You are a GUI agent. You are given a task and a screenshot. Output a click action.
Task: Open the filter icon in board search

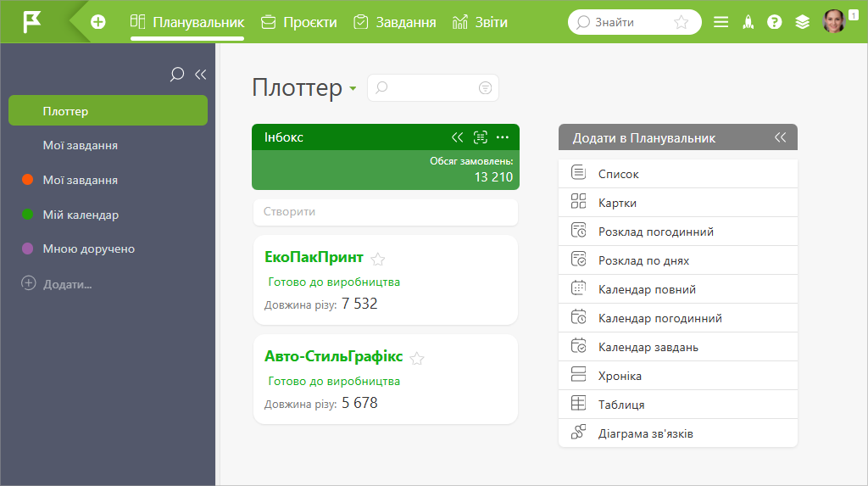tap(485, 87)
